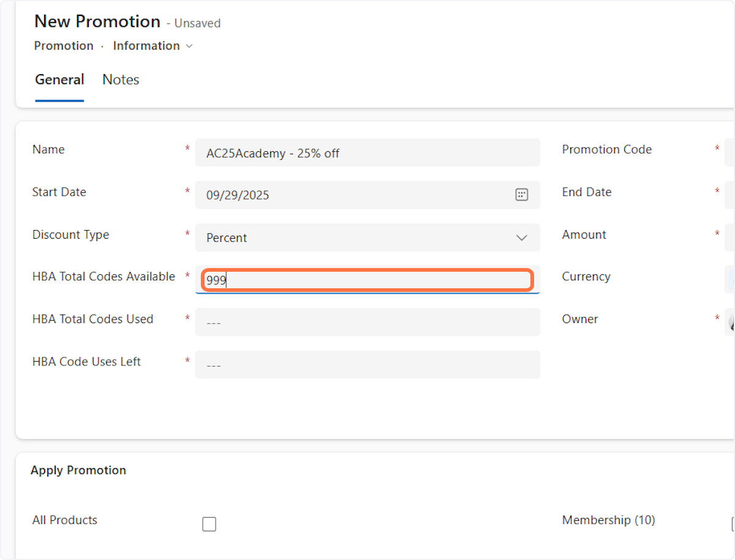Click the HBA Code Uses Left field
The width and height of the screenshot is (735, 560).
[367, 365]
